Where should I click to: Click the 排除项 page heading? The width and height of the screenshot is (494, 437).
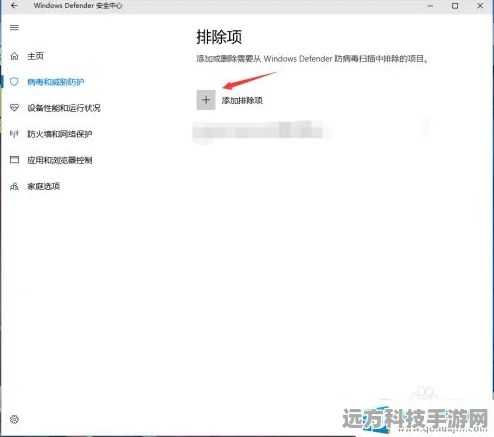pyautogui.click(x=219, y=37)
